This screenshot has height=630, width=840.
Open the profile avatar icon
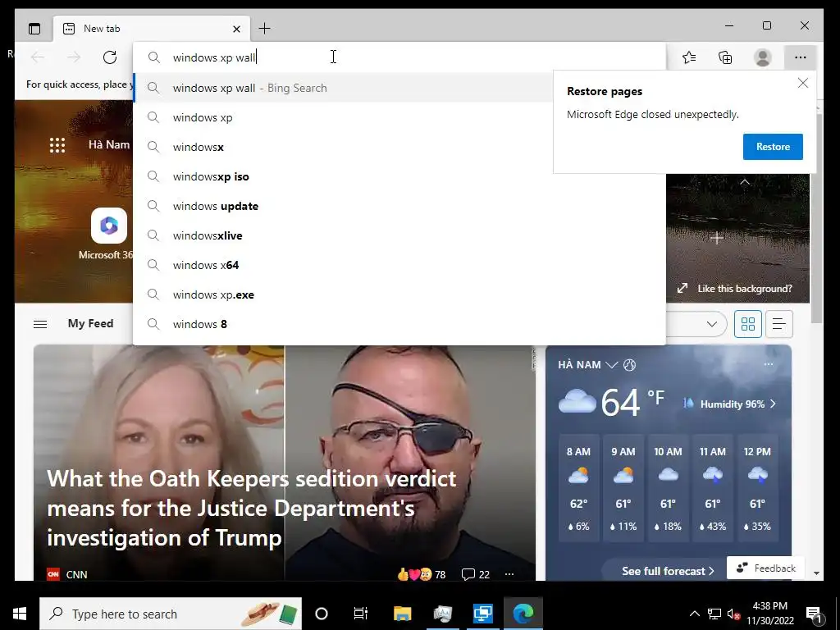coord(762,57)
